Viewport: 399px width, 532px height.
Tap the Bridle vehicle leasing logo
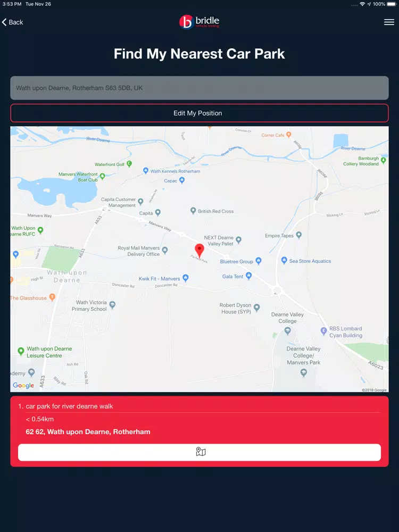click(199, 22)
